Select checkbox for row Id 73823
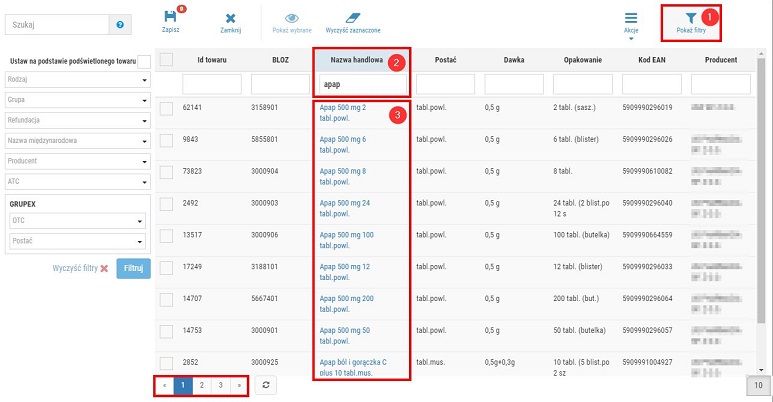The height and width of the screenshot is (402, 773). click(x=166, y=172)
